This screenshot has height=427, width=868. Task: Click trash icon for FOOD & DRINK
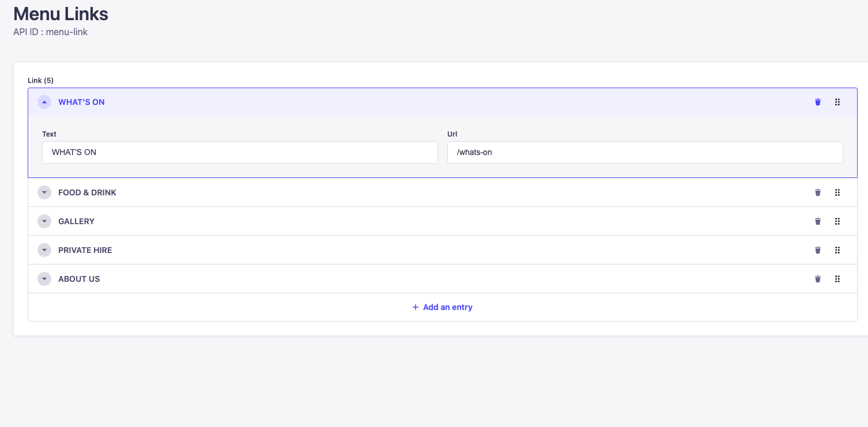coord(817,192)
